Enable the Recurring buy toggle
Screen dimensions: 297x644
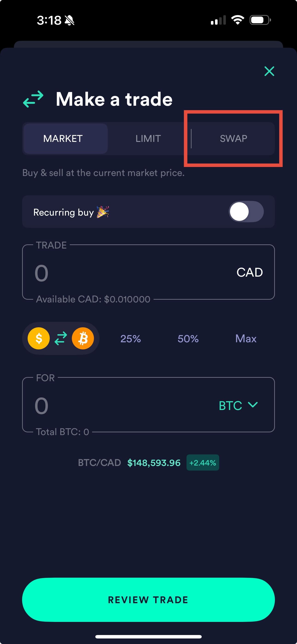tap(246, 212)
